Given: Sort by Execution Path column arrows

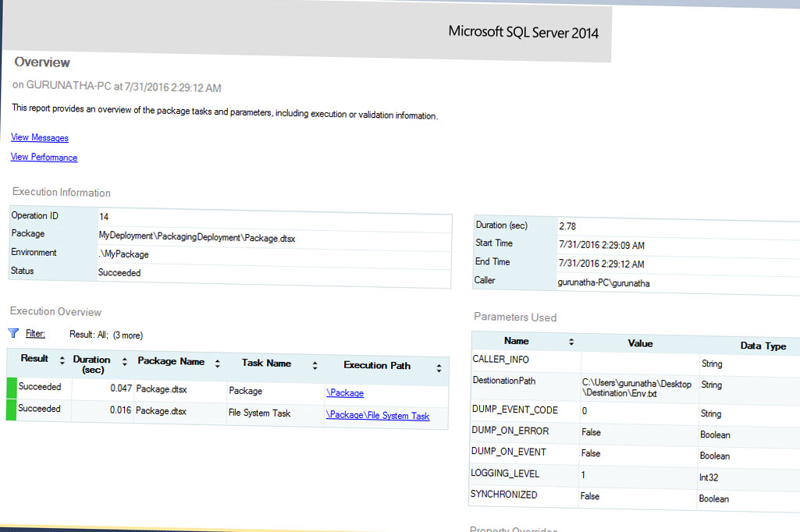Looking at the screenshot, I should (x=439, y=367).
